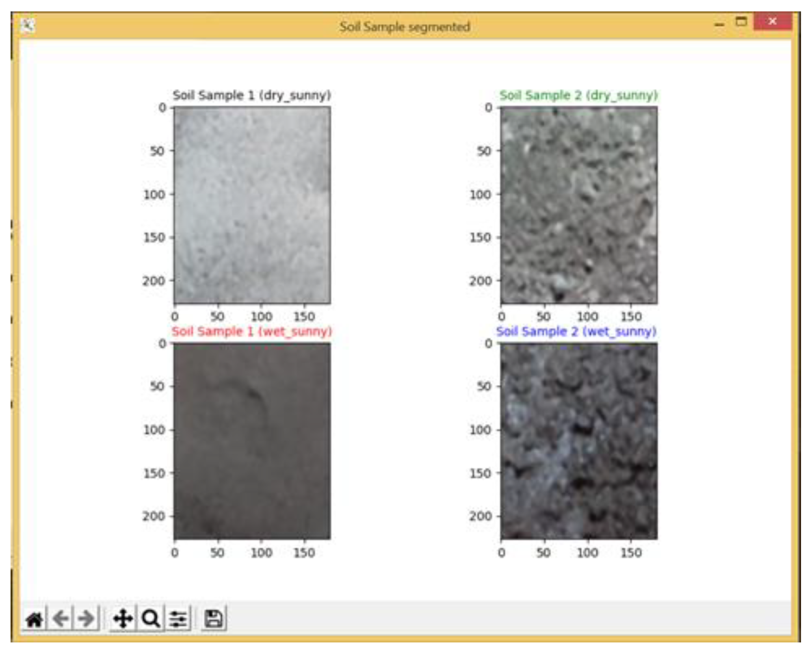
Task: Click the green Soil Sample 2 (dry_sunny) title
Action: tap(578, 95)
